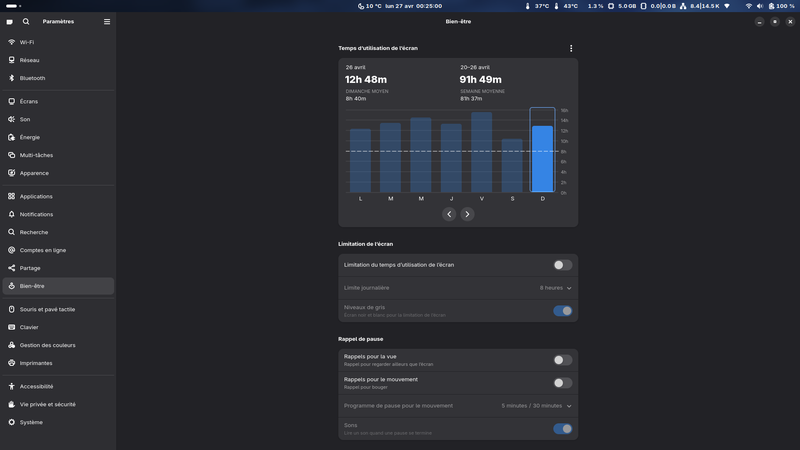Click the top bar battery indicator
The height and width of the screenshot is (450, 800).
(x=782, y=6)
